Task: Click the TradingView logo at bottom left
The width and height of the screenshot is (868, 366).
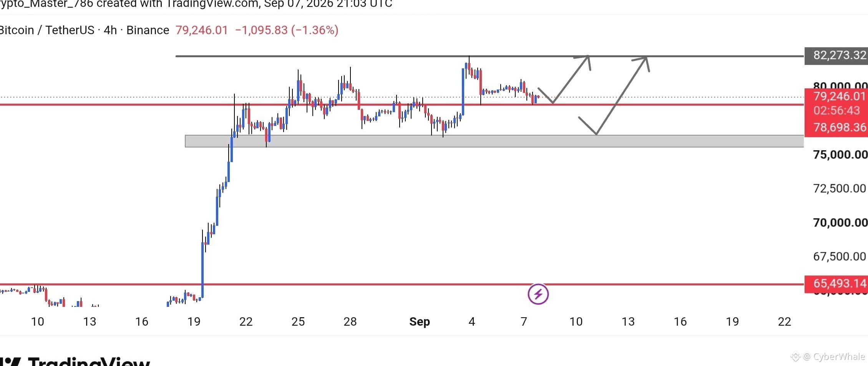Action: tap(75, 361)
